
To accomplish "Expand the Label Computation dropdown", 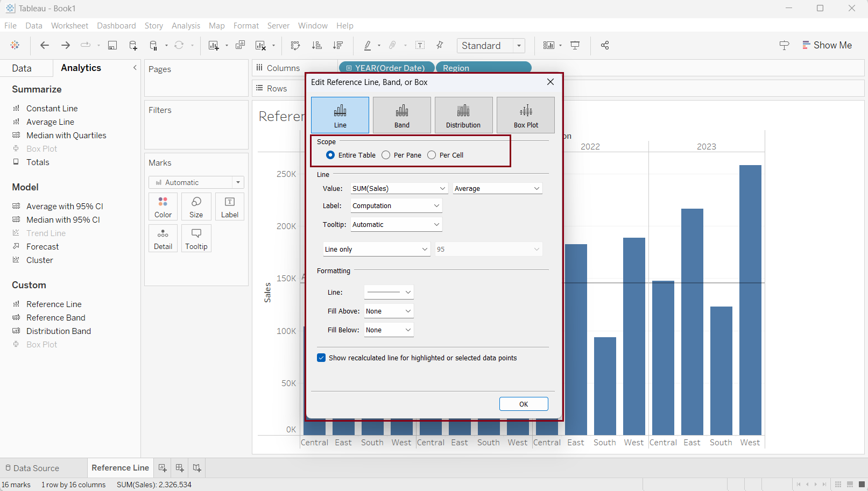I will pos(396,206).
